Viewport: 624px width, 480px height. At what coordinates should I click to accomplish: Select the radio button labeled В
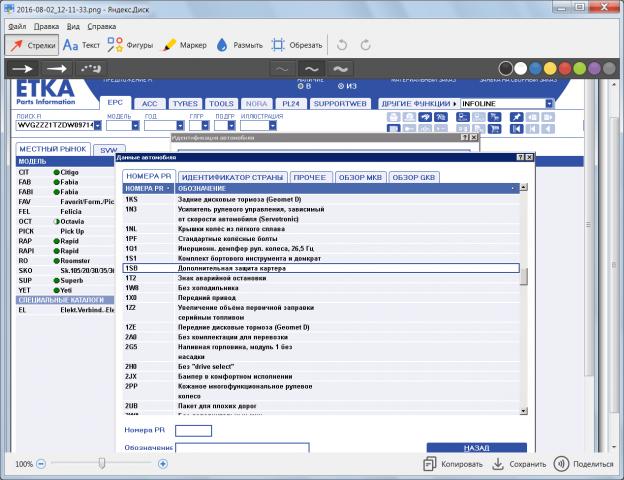click(300, 86)
